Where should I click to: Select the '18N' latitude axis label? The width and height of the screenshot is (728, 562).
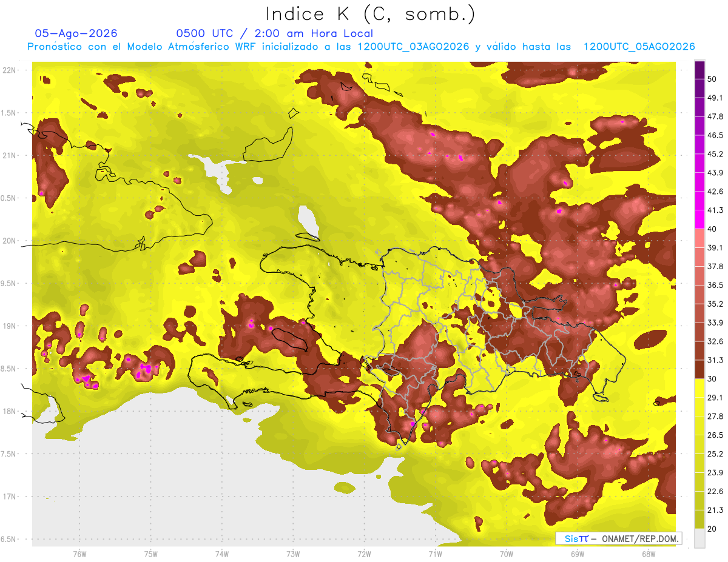point(10,411)
